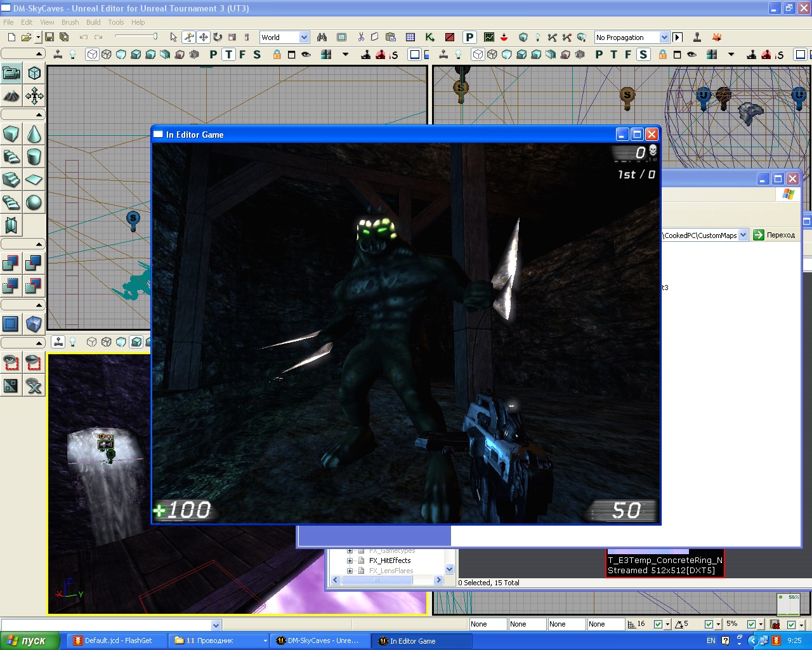Create a cone brush shape
This screenshot has width=812, height=650.
tap(34, 134)
